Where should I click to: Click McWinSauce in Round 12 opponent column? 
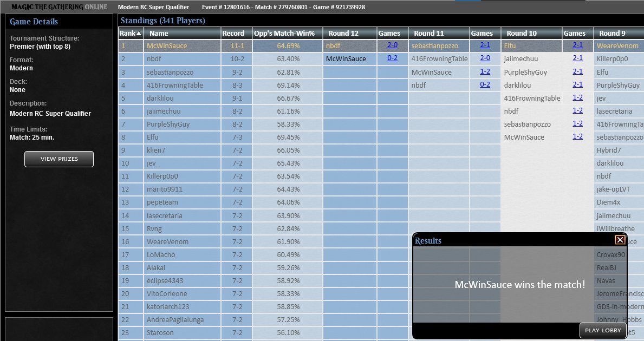(346, 59)
